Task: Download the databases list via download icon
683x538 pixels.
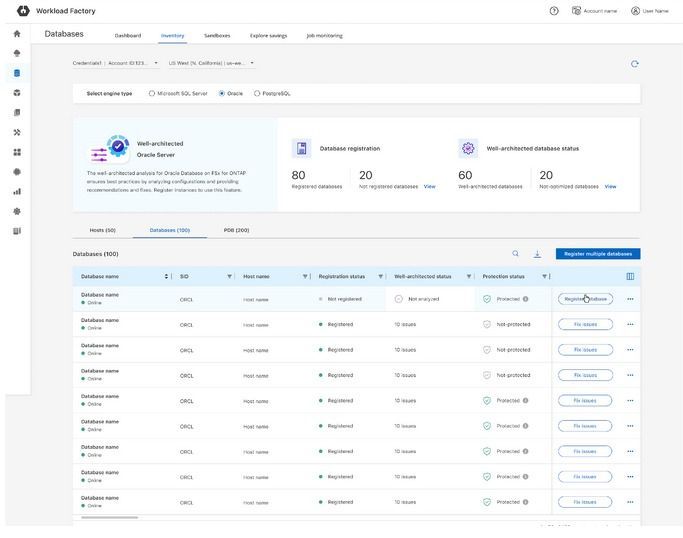Action: tap(537, 254)
